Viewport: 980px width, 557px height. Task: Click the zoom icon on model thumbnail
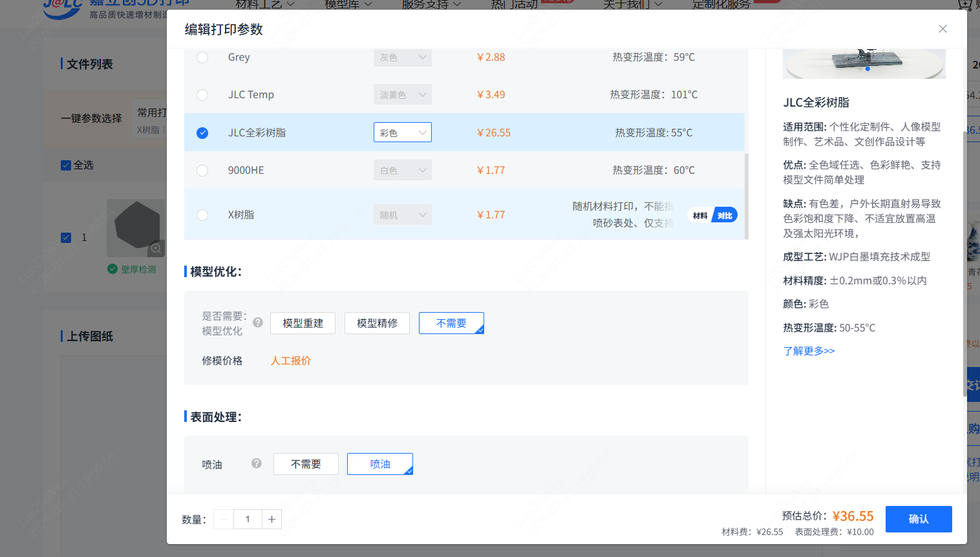(x=156, y=248)
